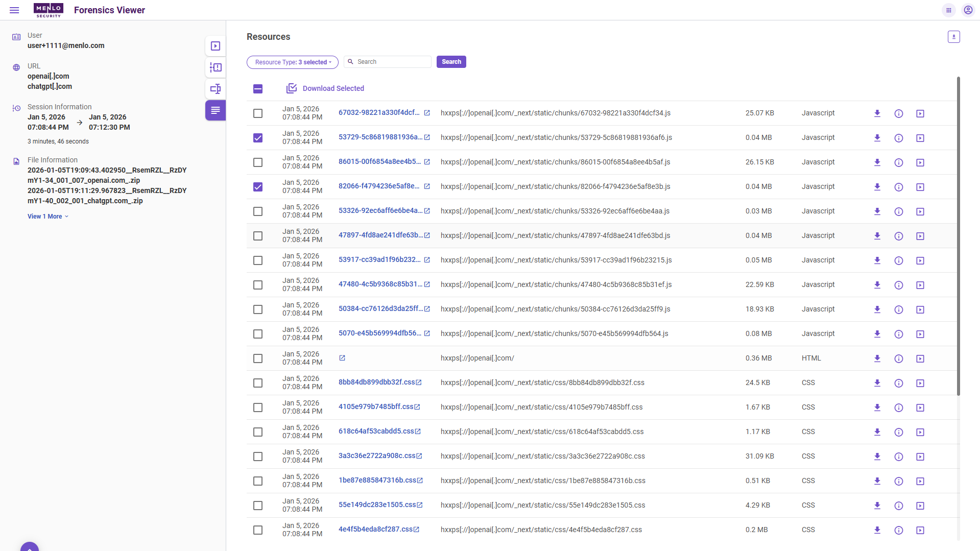
Task: Click the resources list vertical scrollbar
Action: pyautogui.click(x=959, y=236)
